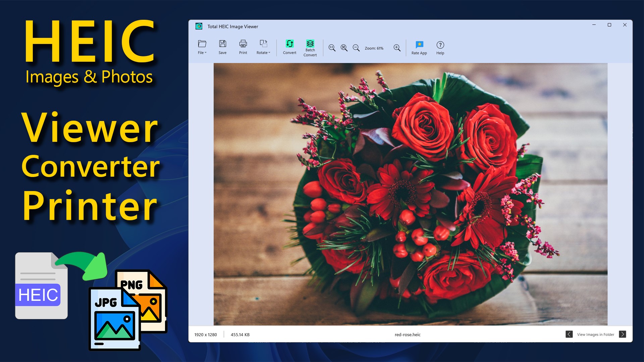Maximize the Total HEIC Image Viewer window
Screen dimensions: 644x362
click(609, 25)
